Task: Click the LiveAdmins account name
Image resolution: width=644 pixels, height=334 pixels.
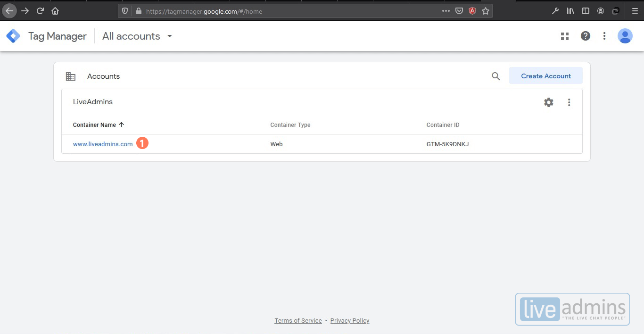Action: click(93, 102)
